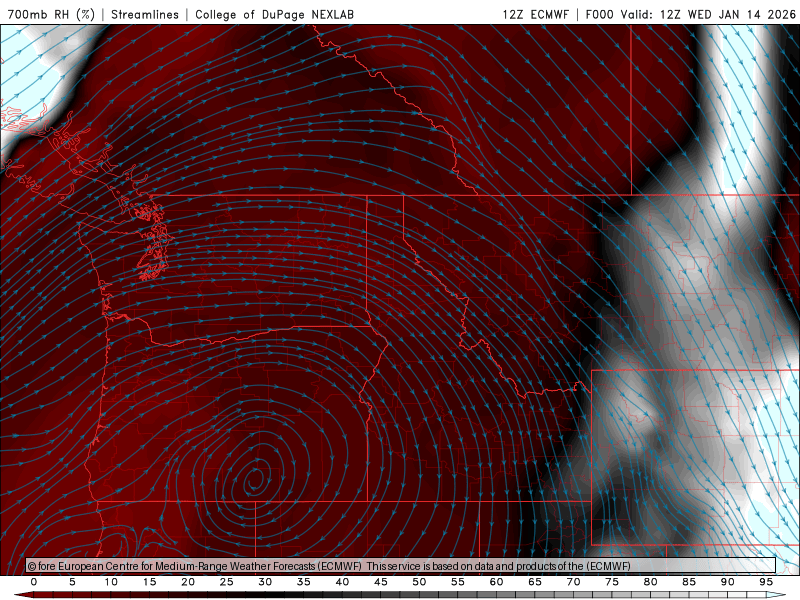Click the 80 value on the color scale
Image resolution: width=800 pixels, height=600 pixels.
(x=651, y=582)
